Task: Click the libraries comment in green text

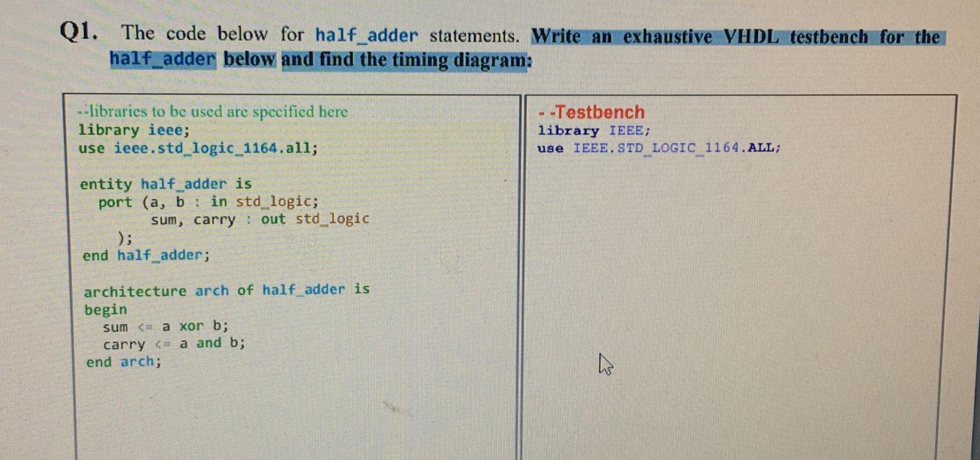Action: 212,111
